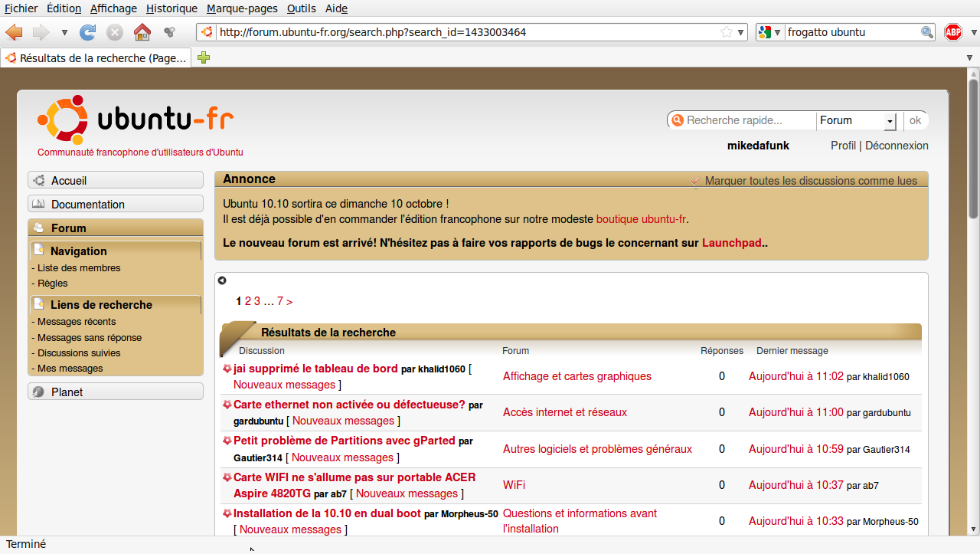Click the magnifier icon in browser search box
The width and height of the screenshot is (980, 554).
[x=927, y=32]
